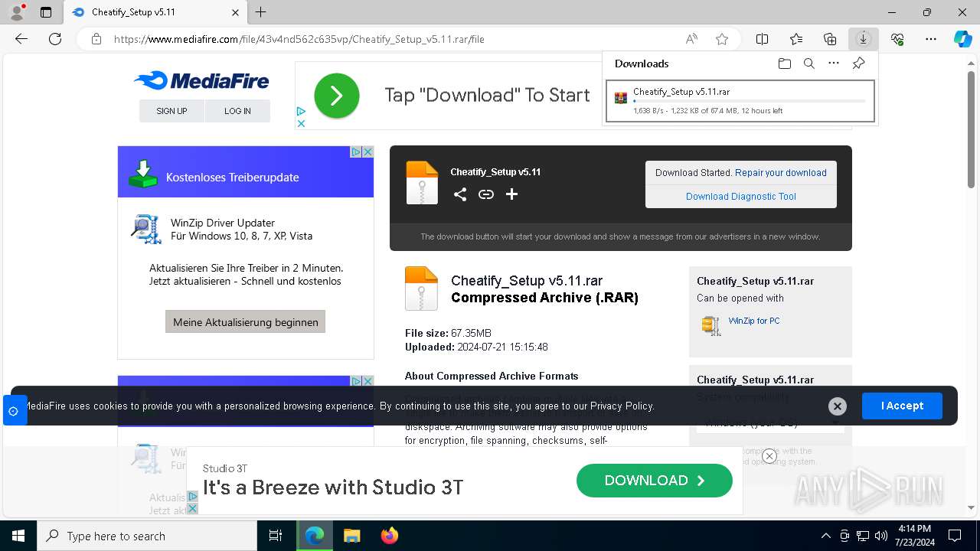Close the Cheatify_Setup v5.11 tab
This screenshot has height=551, width=980.
point(236,12)
